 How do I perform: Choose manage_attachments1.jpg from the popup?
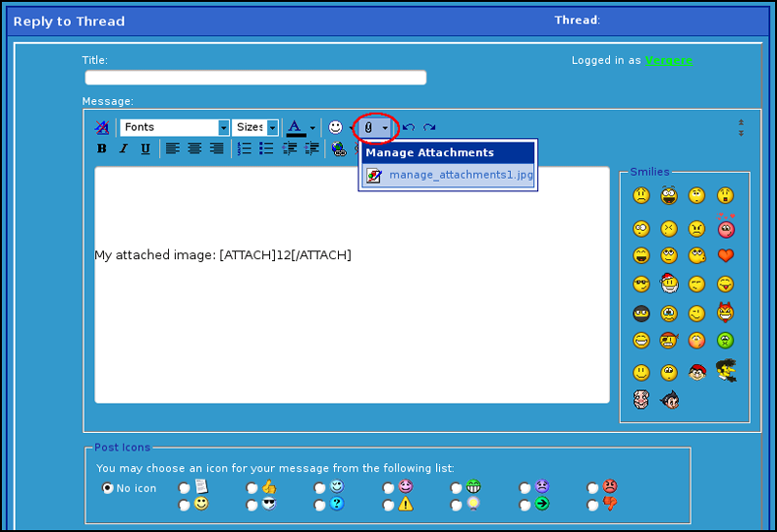pos(449,175)
